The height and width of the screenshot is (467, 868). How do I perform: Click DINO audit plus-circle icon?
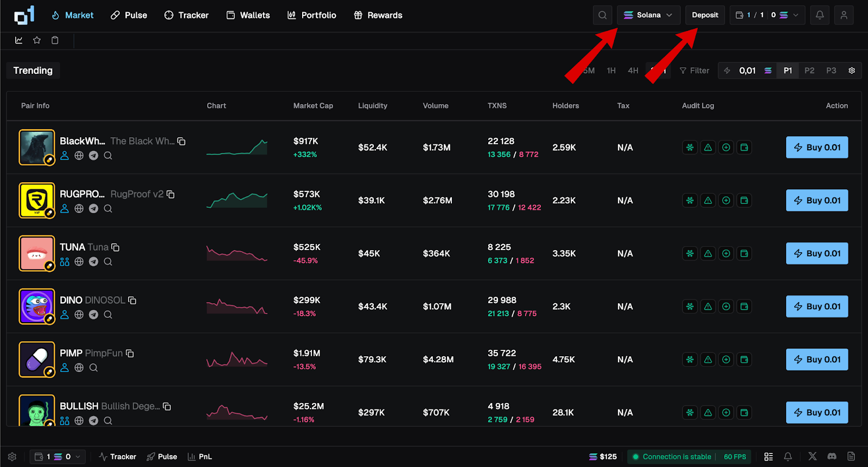(x=726, y=306)
